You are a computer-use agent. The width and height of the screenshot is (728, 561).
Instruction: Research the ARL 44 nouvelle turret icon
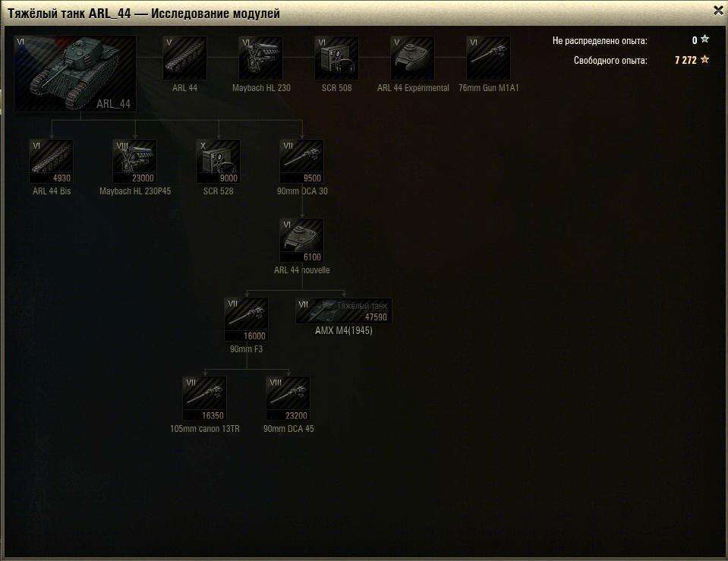coord(302,241)
